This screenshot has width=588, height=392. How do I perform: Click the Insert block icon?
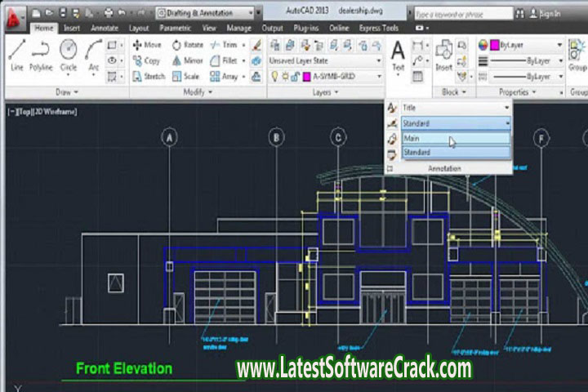[x=443, y=56]
